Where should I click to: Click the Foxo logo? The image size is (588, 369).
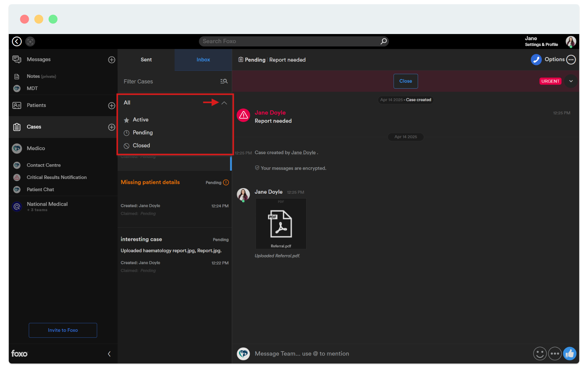[x=20, y=354]
